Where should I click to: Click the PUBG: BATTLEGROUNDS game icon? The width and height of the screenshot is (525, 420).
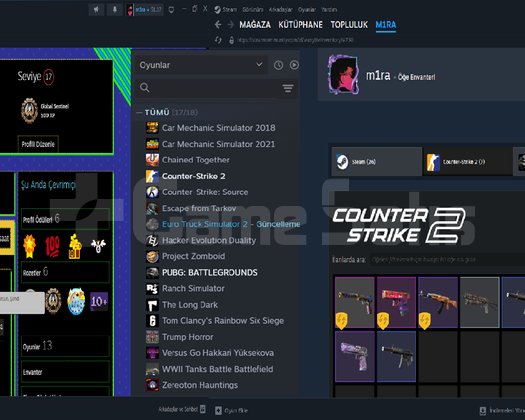coord(152,273)
